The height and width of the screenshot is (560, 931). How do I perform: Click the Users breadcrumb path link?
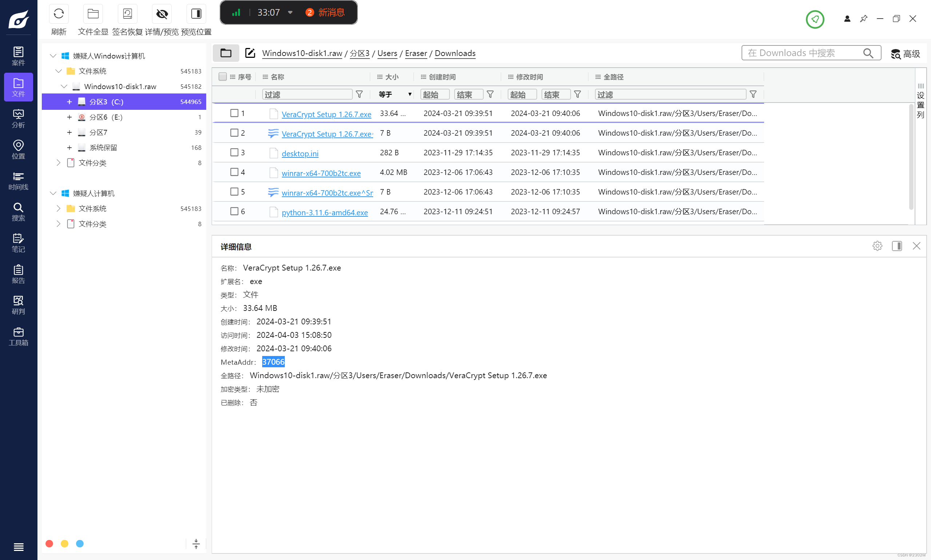tap(387, 53)
